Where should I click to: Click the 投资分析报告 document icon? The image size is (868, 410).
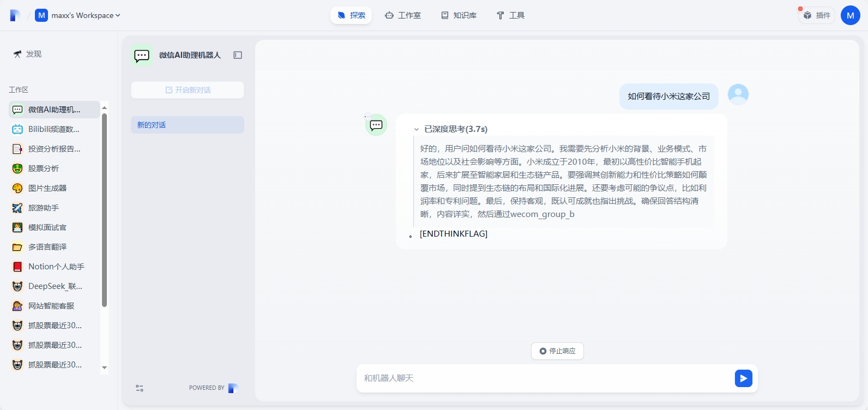[x=17, y=149]
